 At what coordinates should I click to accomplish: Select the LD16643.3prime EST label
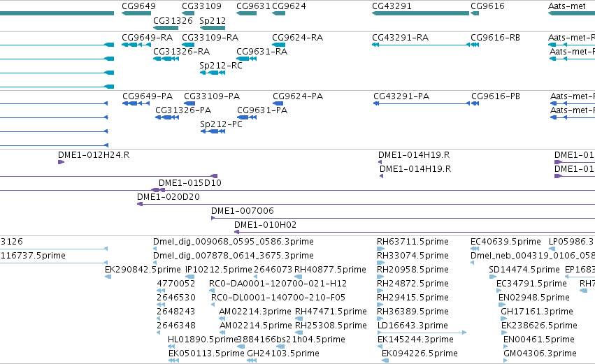(413, 326)
